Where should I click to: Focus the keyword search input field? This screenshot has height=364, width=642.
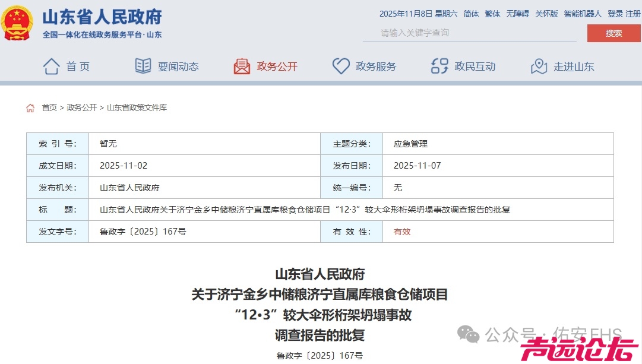469,33
